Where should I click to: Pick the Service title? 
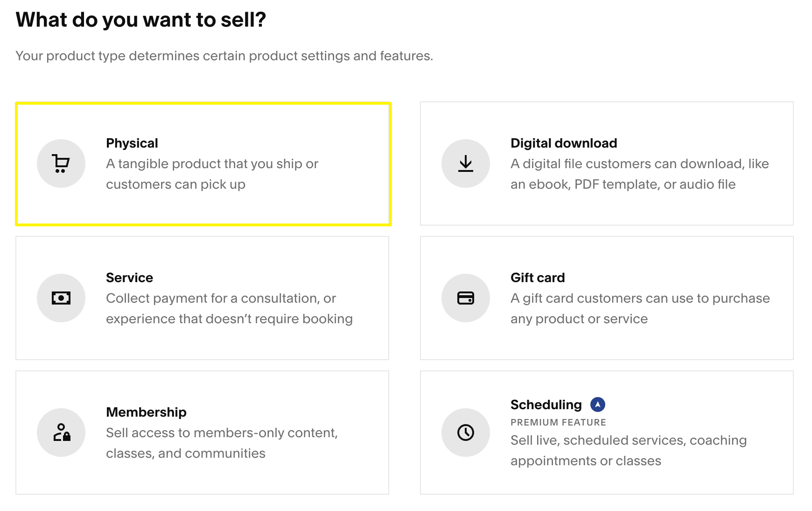pyautogui.click(x=129, y=277)
